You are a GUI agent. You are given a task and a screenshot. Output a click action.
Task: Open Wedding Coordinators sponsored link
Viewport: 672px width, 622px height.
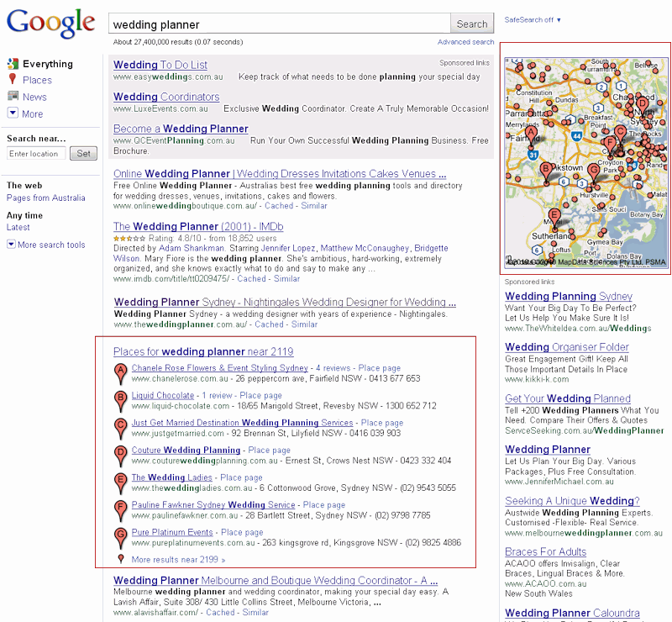pyautogui.click(x=166, y=97)
